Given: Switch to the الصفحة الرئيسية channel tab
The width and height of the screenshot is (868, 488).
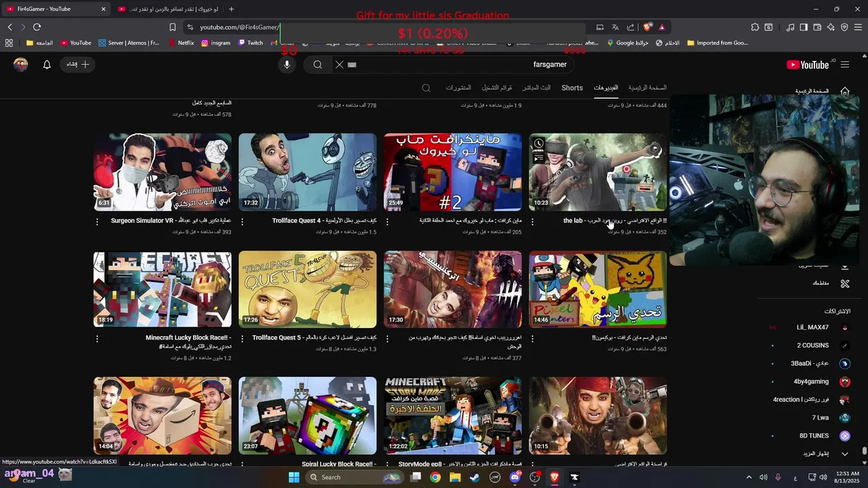Looking at the screenshot, I should pos(647,88).
